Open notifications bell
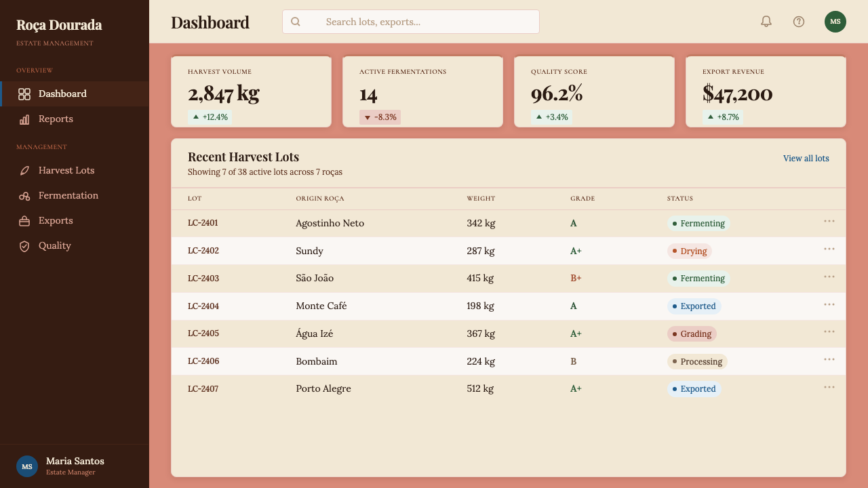Image resolution: width=868 pixels, height=488 pixels. (766, 22)
